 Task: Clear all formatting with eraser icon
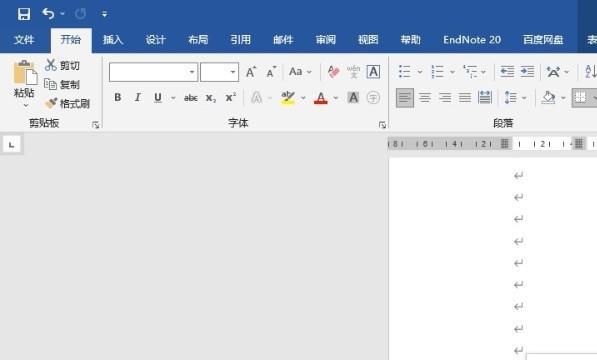click(334, 72)
